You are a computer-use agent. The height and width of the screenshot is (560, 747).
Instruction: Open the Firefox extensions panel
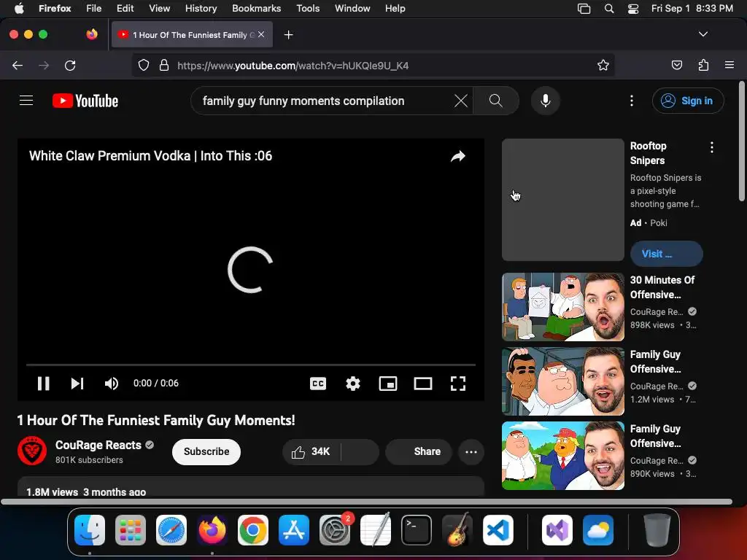703,65
